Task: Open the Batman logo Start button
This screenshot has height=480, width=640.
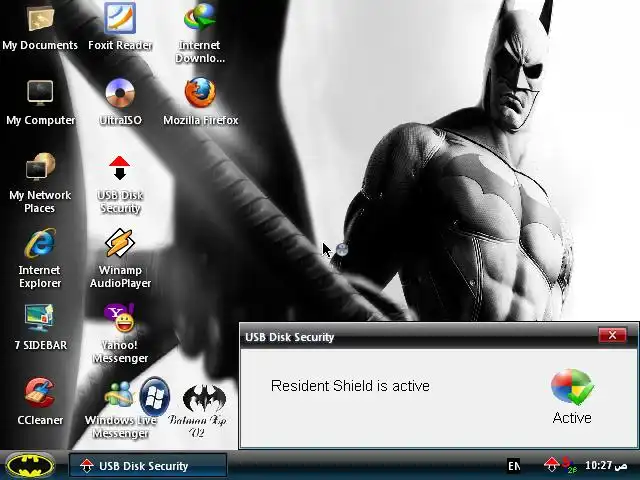Action: point(31,466)
